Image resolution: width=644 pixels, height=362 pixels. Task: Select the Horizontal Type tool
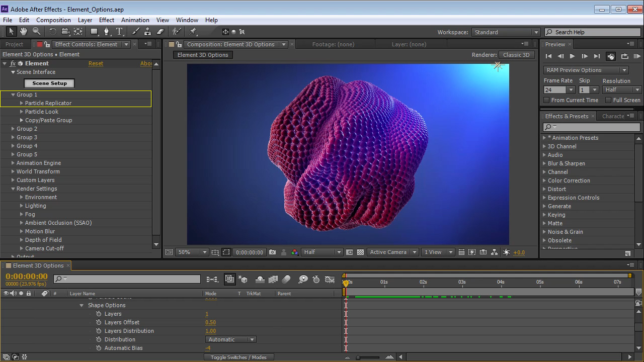119,31
